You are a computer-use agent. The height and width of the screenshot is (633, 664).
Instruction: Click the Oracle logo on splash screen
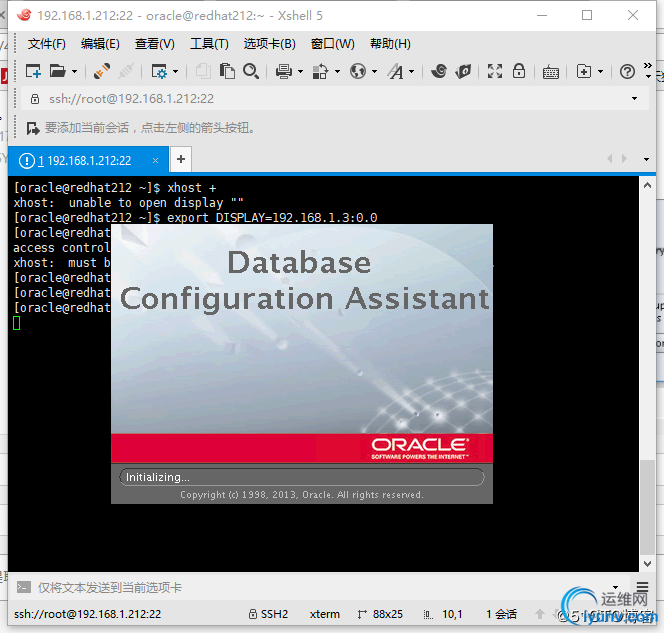pos(420,448)
